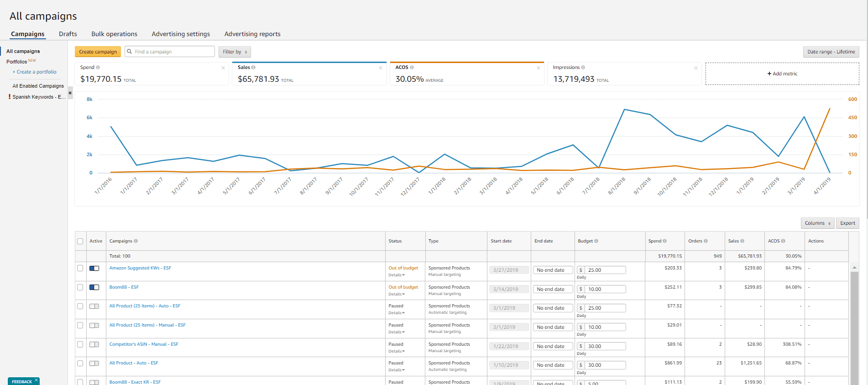
Task: Open Competitor's ASIN - Manual - ESF campaign
Action: coord(144,344)
